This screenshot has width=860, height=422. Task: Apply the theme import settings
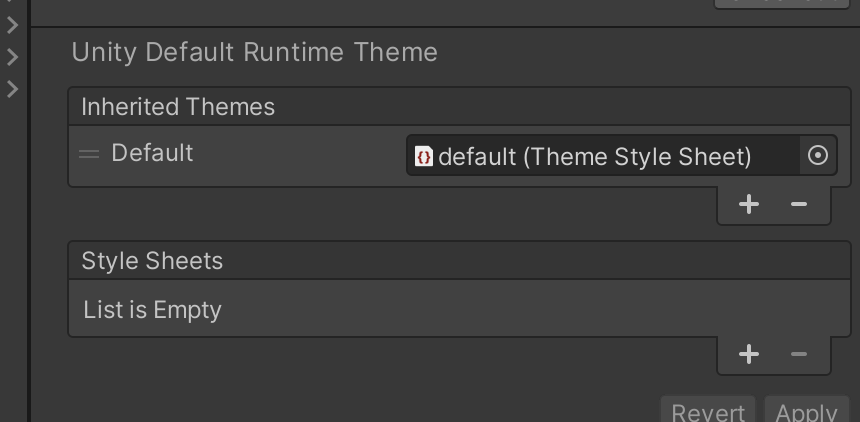coord(806,412)
